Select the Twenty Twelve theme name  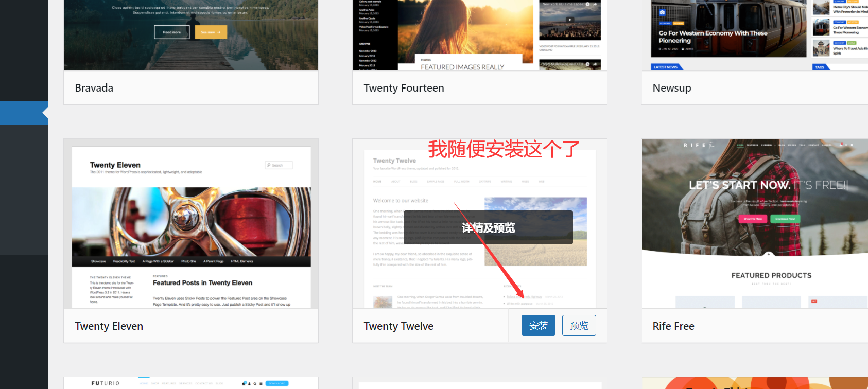[398, 326]
